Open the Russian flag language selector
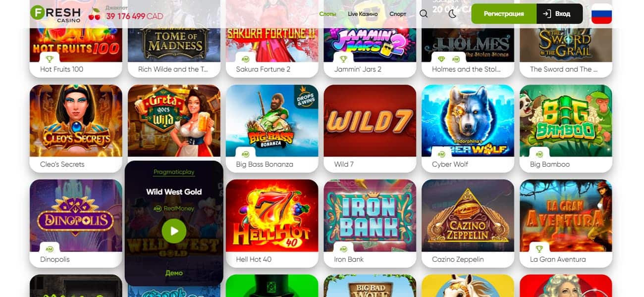The width and height of the screenshot is (644, 297). pyautogui.click(x=601, y=14)
